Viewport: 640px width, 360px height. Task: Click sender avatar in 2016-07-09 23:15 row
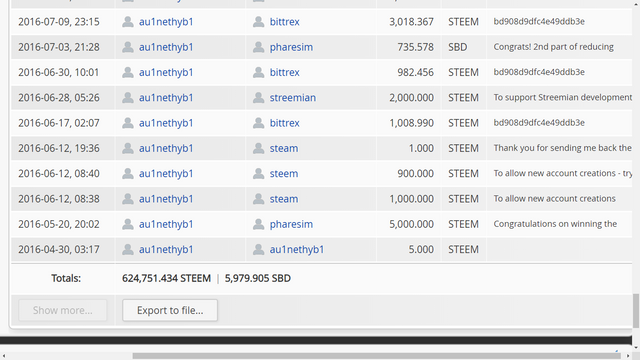128,22
